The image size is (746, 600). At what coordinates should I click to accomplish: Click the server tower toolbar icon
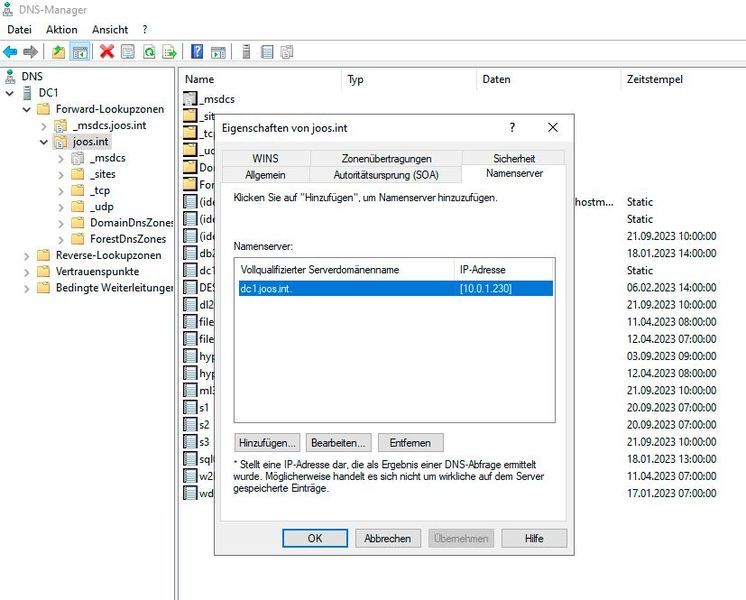[246, 51]
